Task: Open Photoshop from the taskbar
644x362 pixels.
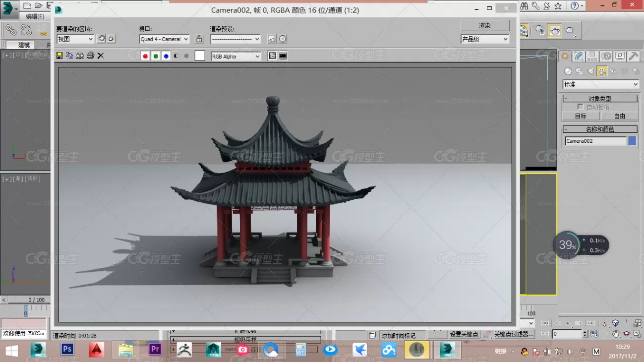Action: click(67, 349)
